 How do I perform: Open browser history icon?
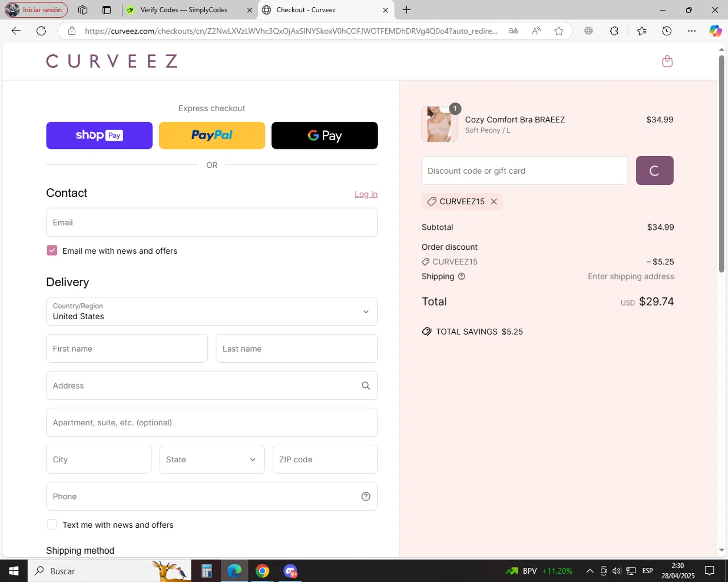coord(667,31)
